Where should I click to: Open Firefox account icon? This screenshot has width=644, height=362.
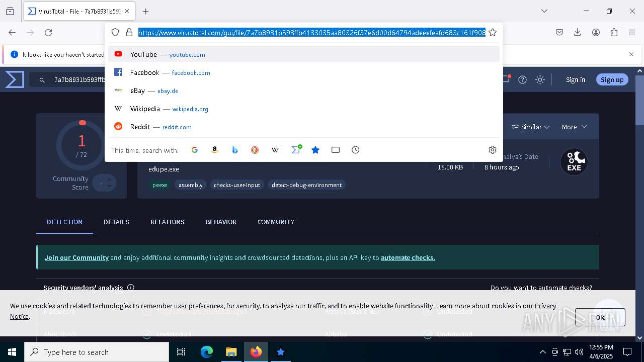(596, 32)
